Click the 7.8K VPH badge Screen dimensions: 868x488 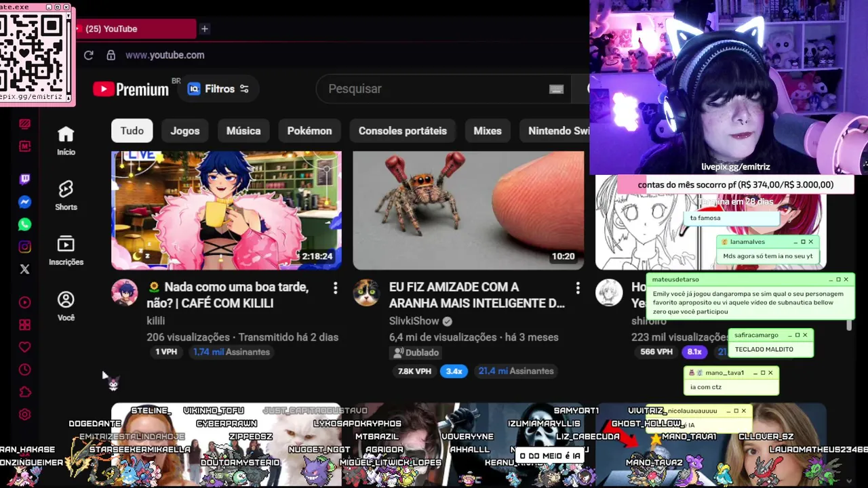[x=415, y=371]
